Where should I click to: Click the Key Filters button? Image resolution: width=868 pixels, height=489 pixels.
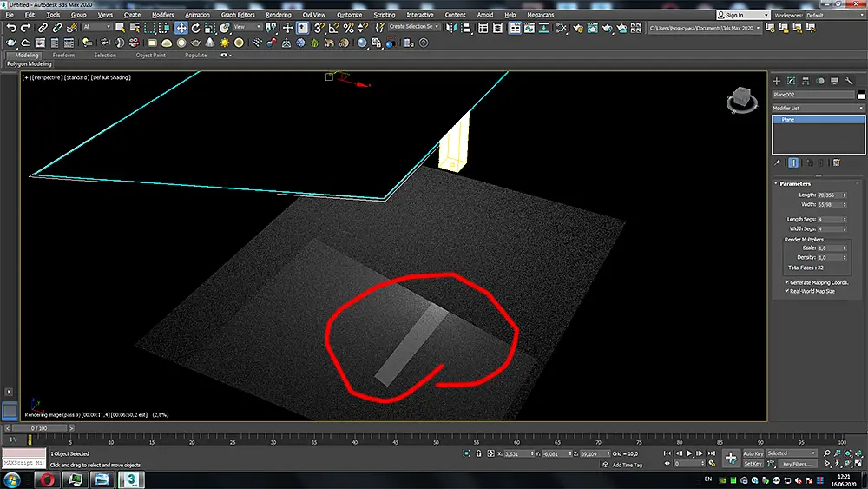click(x=797, y=464)
